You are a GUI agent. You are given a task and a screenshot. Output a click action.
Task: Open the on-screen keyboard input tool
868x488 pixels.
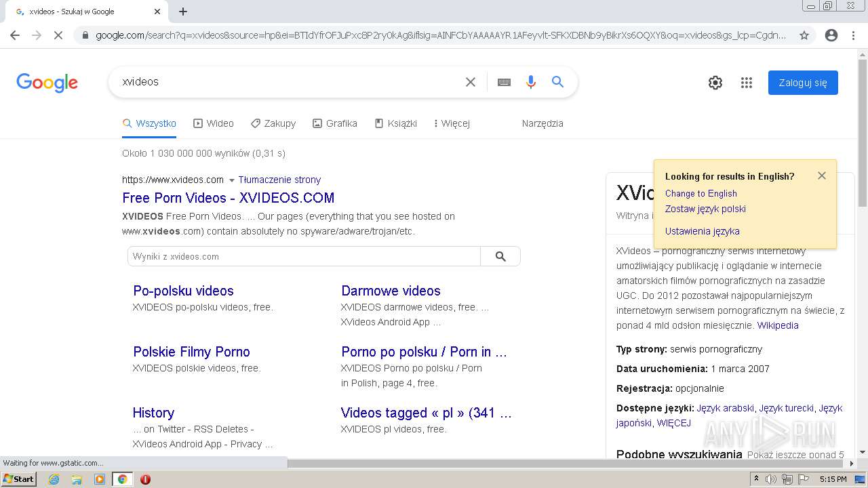click(504, 82)
